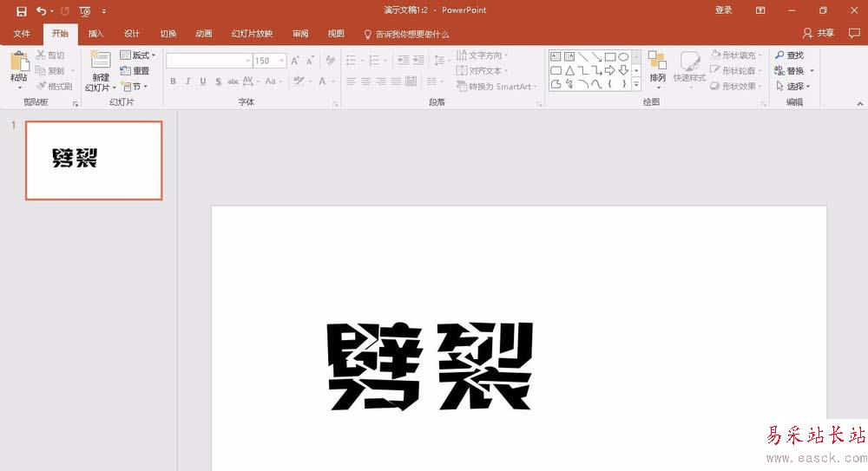Click the Reset (重置) slide button
The height and width of the screenshot is (471, 868).
(x=135, y=71)
